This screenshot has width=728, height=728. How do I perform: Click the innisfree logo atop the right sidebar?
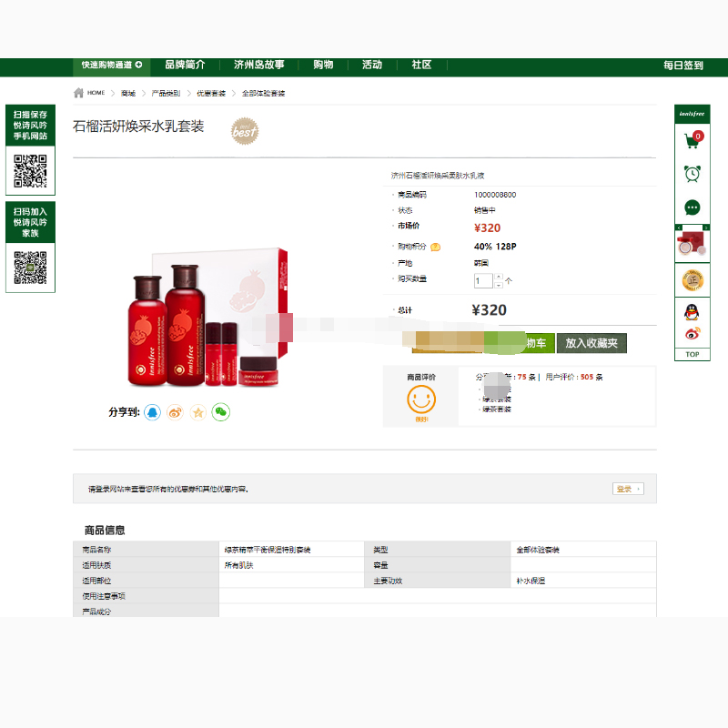692,114
